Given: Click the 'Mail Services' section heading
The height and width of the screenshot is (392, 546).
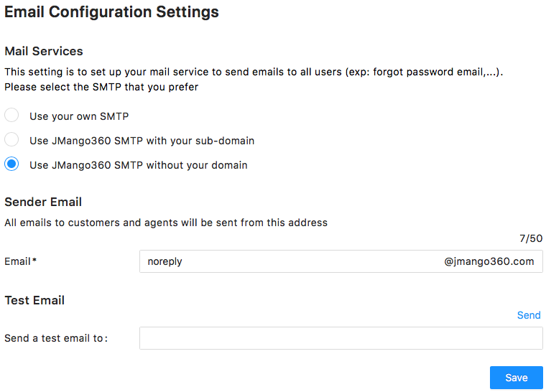Looking at the screenshot, I should click(x=44, y=51).
